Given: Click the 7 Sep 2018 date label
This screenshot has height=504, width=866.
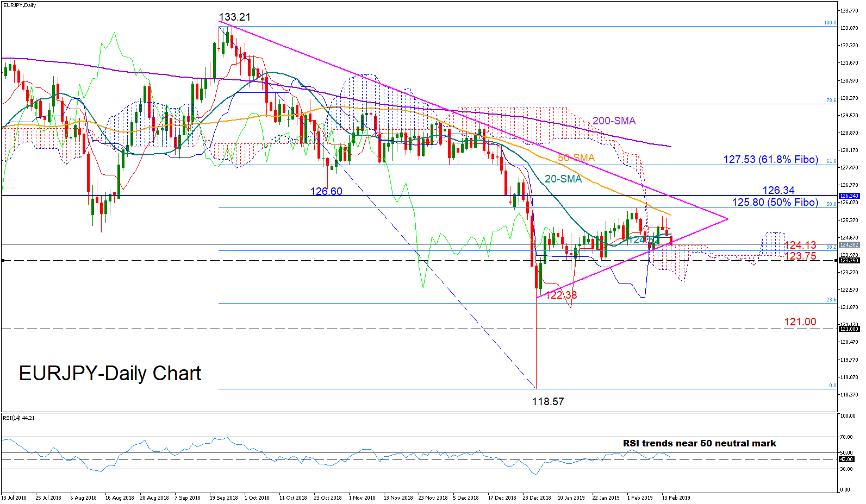Looking at the screenshot, I should tap(188, 497).
